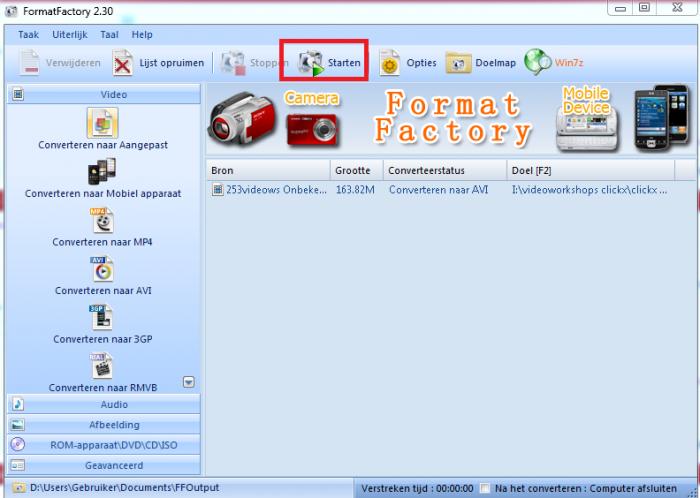Viewport: 700px width, 498px height.
Task: Click the output folder icon in status bar
Action: click(19, 488)
